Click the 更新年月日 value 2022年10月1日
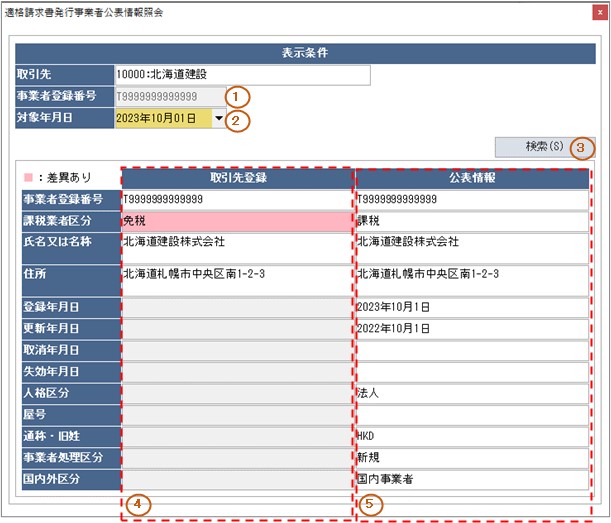The width and height of the screenshot is (611, 523). pos(471,328)
